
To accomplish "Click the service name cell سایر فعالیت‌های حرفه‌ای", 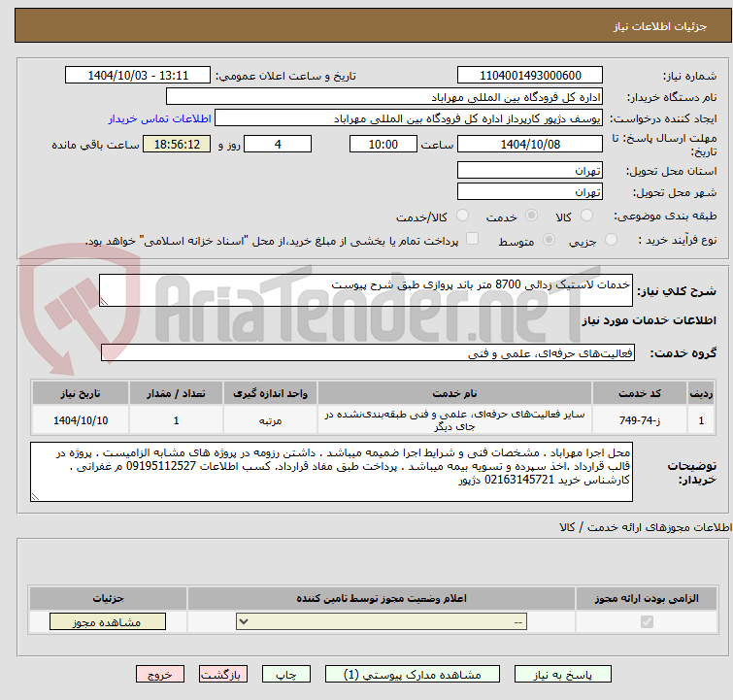I will pyautogui.click(x=455, y=420).
